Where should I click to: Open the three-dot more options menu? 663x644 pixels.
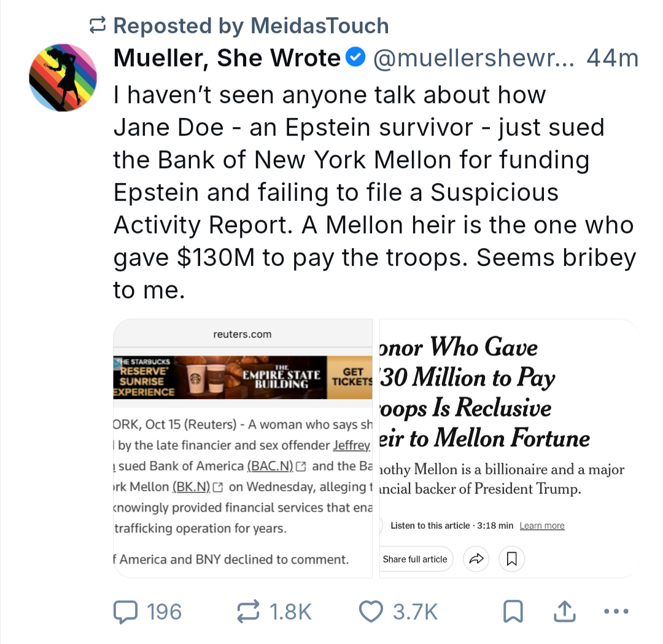(616, 611)
